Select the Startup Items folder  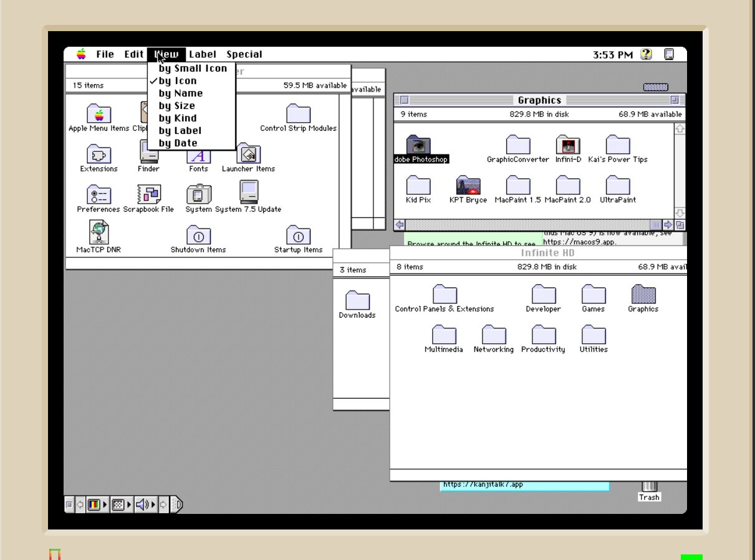point(298,235)
